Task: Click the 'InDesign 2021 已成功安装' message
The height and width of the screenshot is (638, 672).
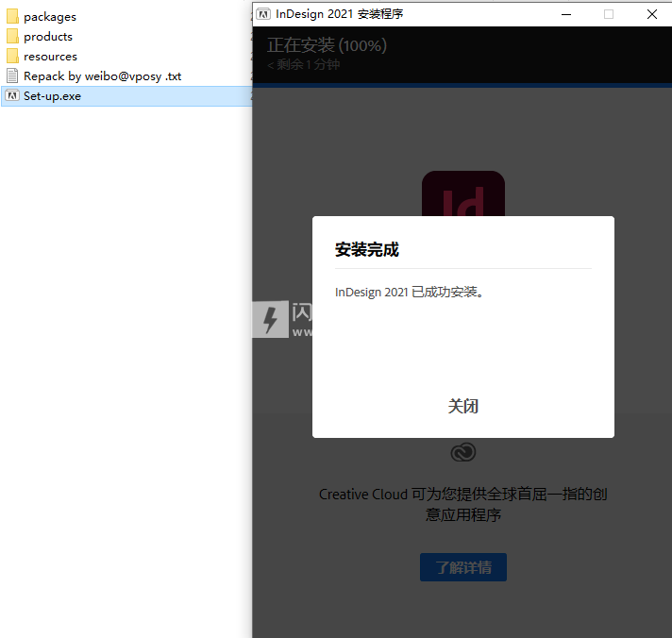Action: (x=410, y=293)
